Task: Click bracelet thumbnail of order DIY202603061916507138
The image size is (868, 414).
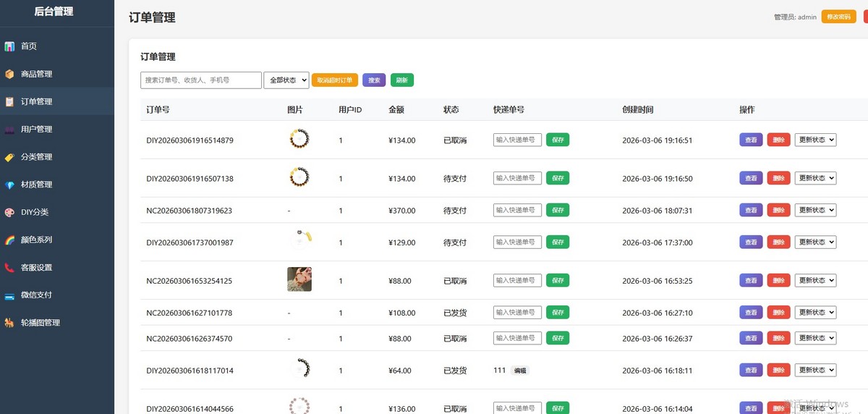Action: click(x=299, y=177)
